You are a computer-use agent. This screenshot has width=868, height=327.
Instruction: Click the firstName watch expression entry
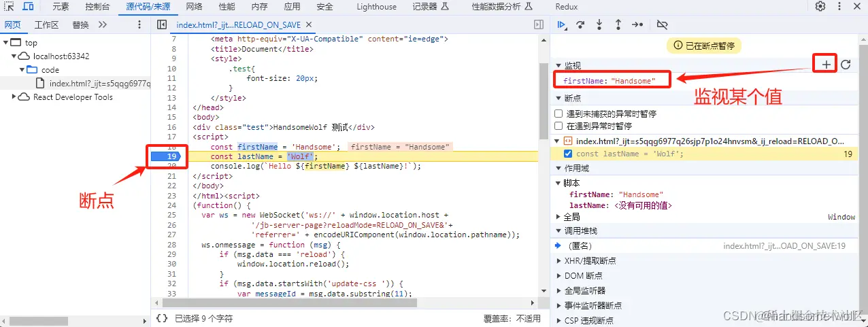click(610, 81)
